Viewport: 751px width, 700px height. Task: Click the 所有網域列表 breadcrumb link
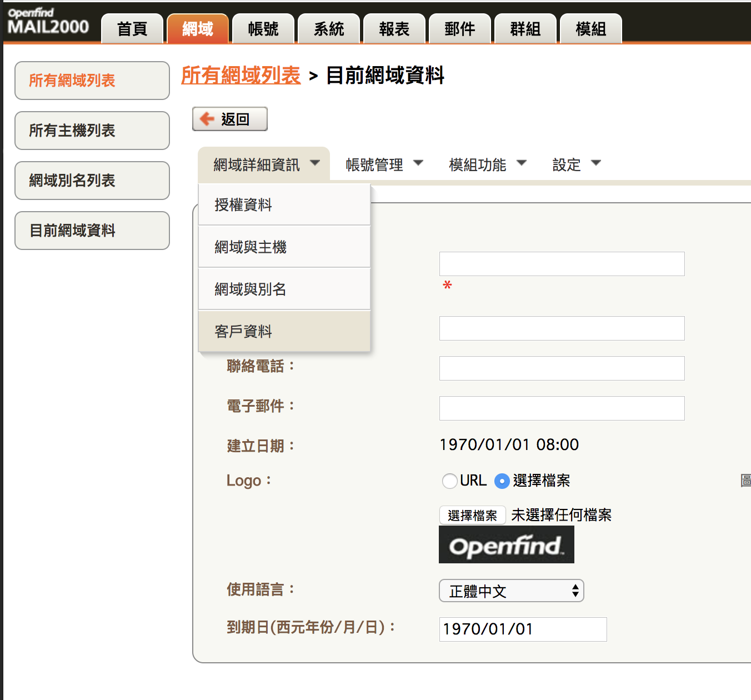241,76
